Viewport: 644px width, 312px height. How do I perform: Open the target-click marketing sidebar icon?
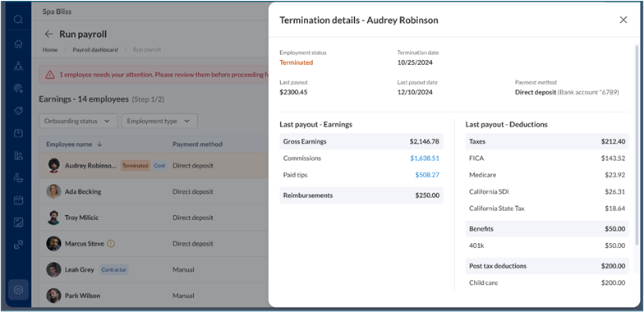coord(18,89)
